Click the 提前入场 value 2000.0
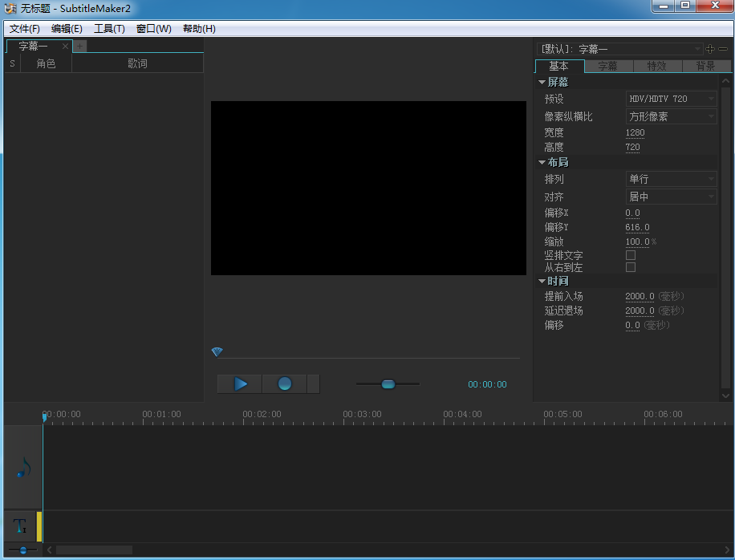 point(640,296)
